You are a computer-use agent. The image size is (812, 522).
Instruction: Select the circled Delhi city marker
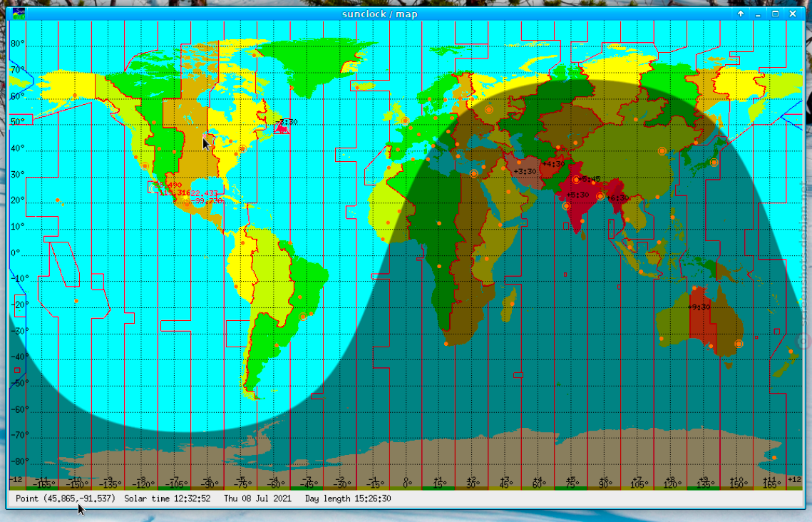(x=576, y=180)
